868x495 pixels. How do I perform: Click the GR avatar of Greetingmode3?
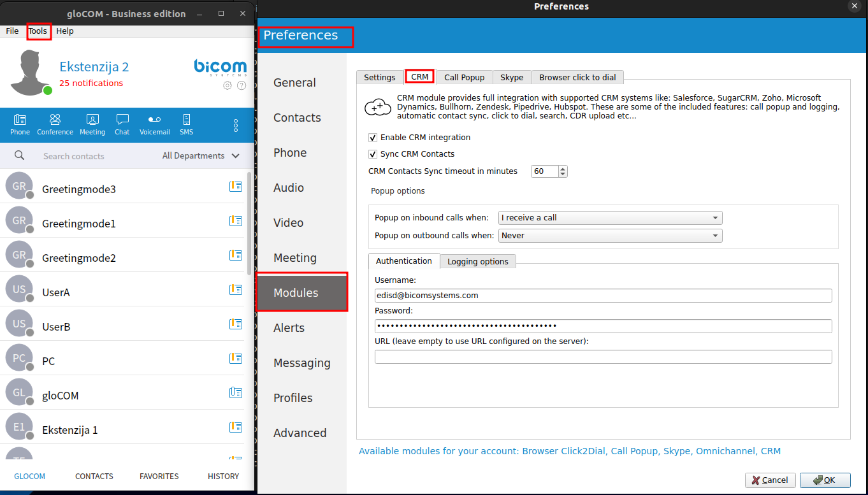(x=19, y=187)
